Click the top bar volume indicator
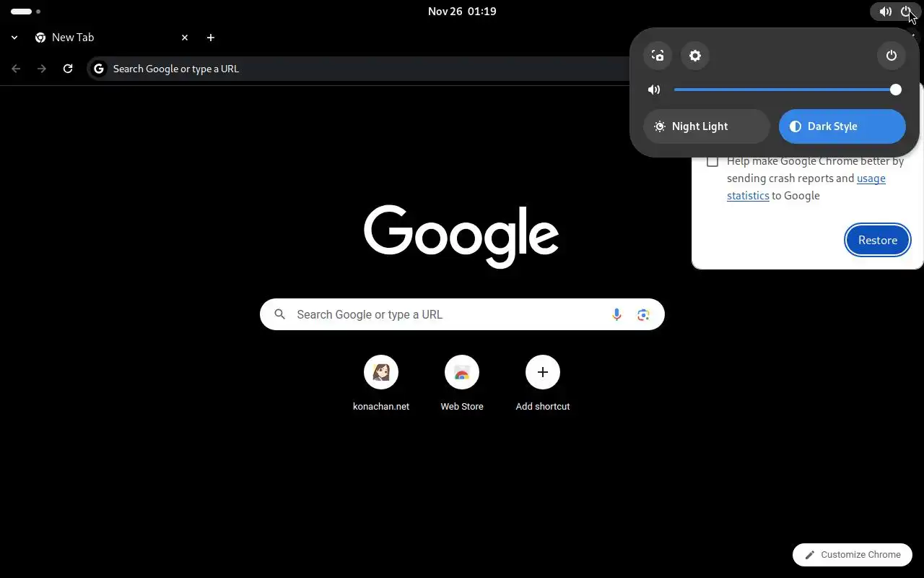924x578 pixels. click(885, 12)
